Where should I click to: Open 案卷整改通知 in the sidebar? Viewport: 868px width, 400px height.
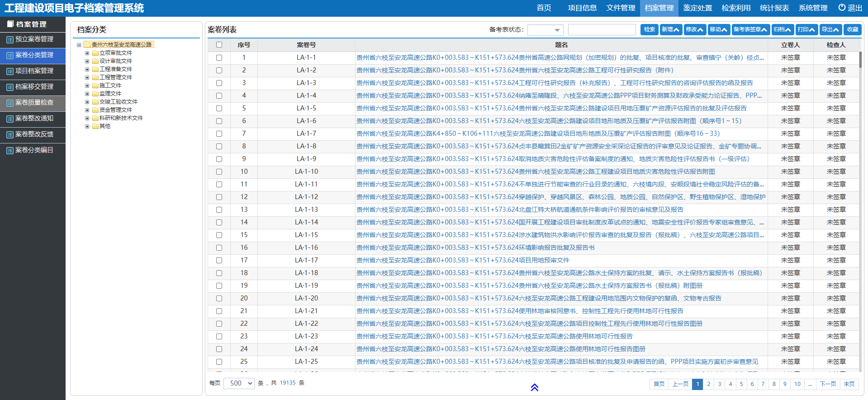coord(33,119)
